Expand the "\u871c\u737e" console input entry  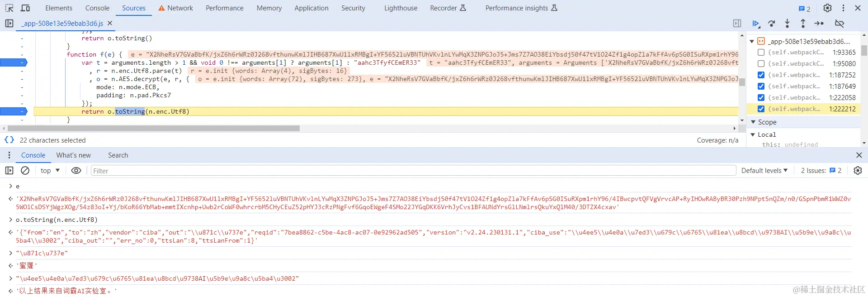click(10, 253)
